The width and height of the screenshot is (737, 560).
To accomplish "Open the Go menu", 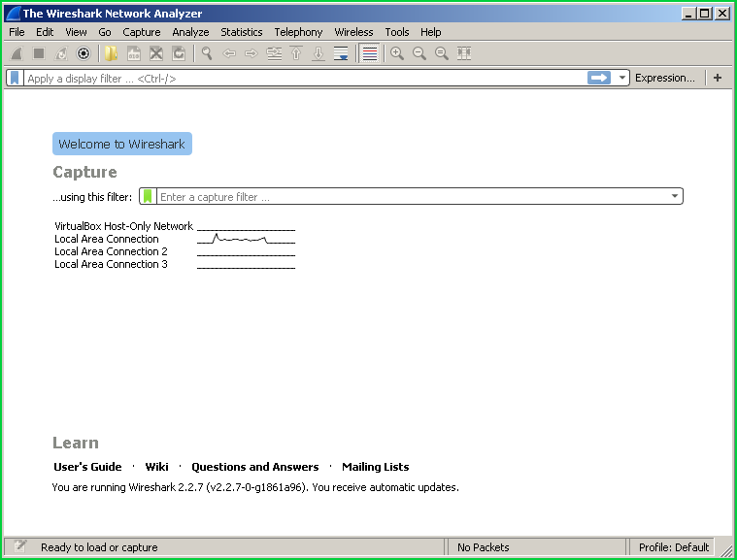I will click(x=105, y=32).
